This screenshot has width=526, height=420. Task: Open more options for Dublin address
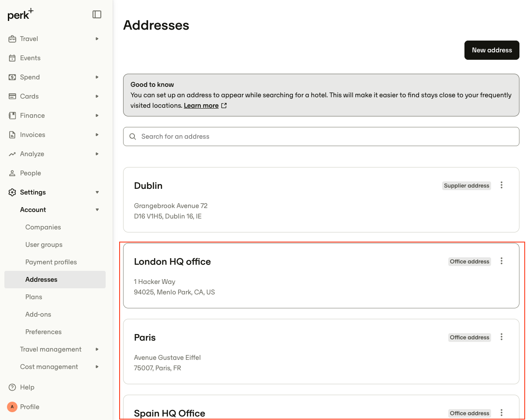[x=502, y=185]
